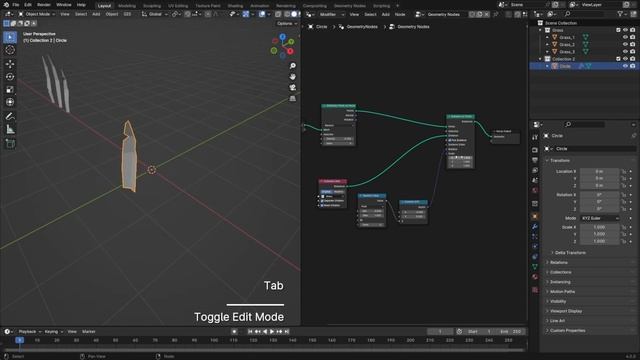Open the Tool properties tab

point(535,138)
